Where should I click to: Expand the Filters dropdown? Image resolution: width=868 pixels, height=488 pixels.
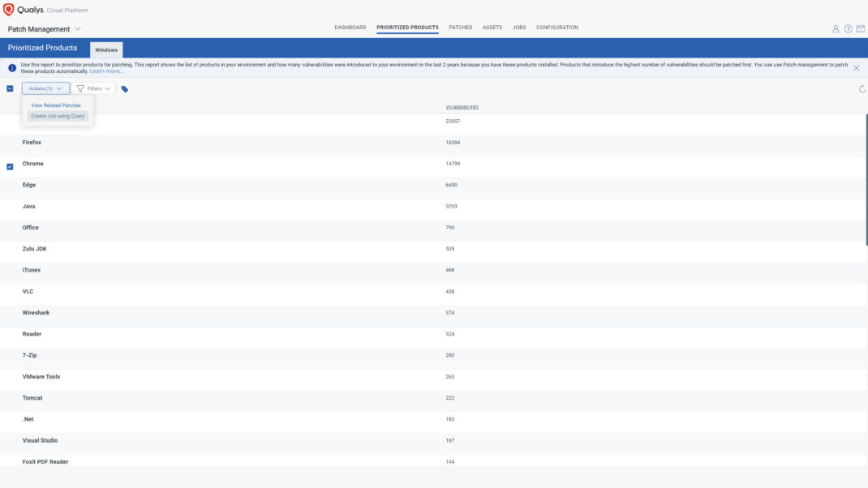[93, 88]
